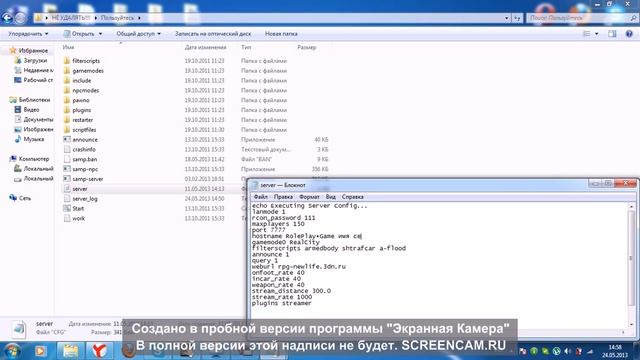Screen dimensions: 640x360
Task: Click the help question mark icon
Action: (629, 34)
